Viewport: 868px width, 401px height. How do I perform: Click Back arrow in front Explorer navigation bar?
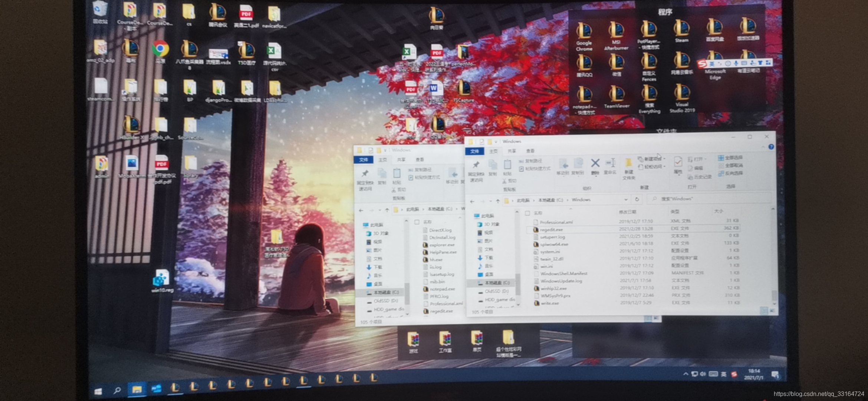[472, 201]
